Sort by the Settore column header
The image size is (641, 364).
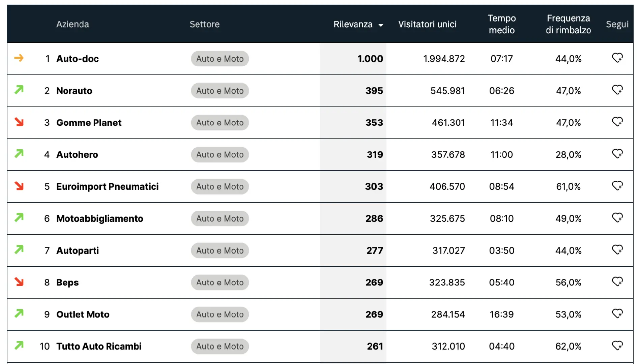204,24
